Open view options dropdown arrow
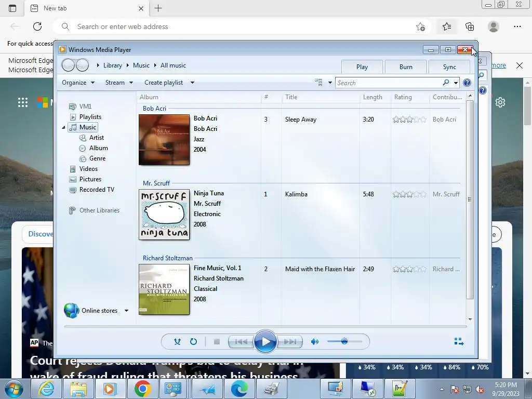 (x=330, y=83)
